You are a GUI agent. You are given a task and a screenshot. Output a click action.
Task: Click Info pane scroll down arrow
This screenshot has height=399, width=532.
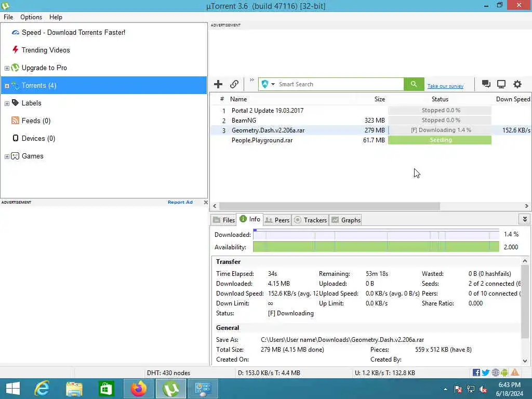tap(525, 361)
